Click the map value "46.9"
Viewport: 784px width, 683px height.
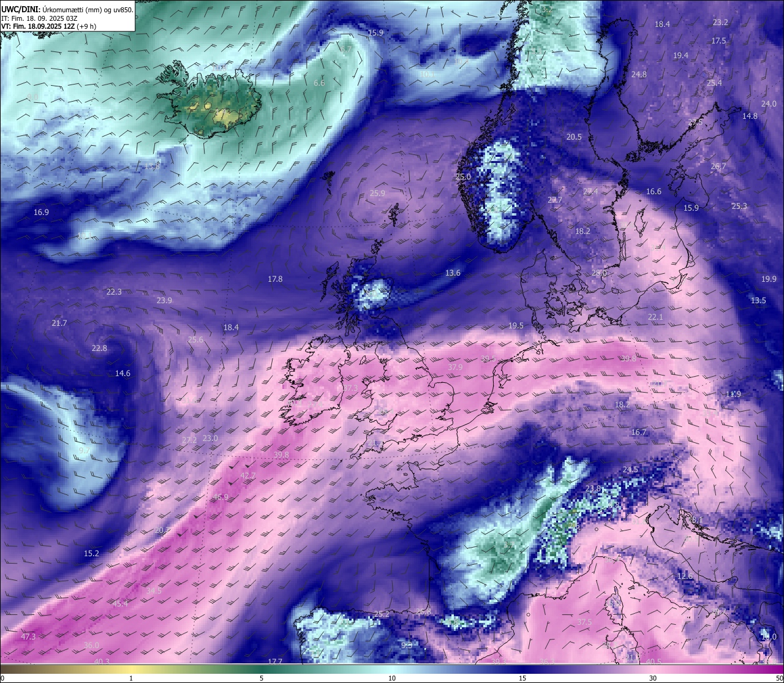click(221, 497)
